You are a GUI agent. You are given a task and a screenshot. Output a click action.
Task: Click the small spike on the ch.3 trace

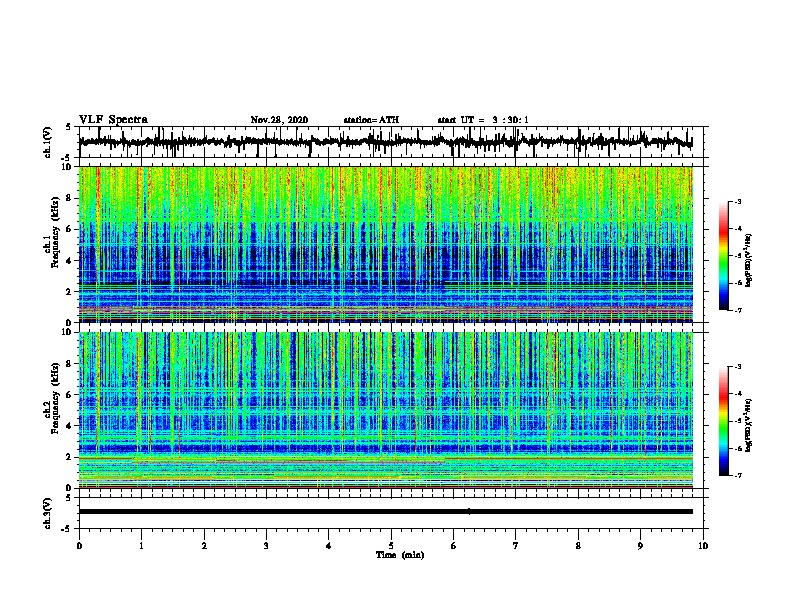pyautogui.click(x=469, y=511)
